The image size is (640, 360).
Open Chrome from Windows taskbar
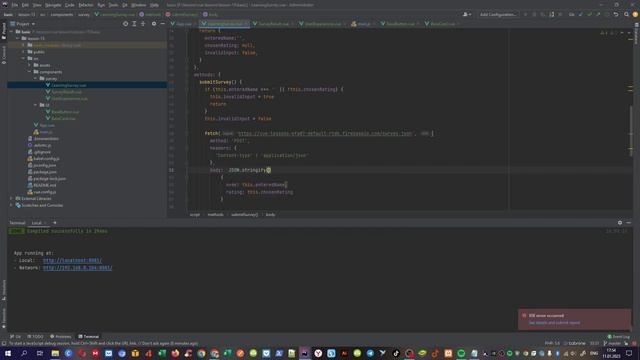pos(201,353)
